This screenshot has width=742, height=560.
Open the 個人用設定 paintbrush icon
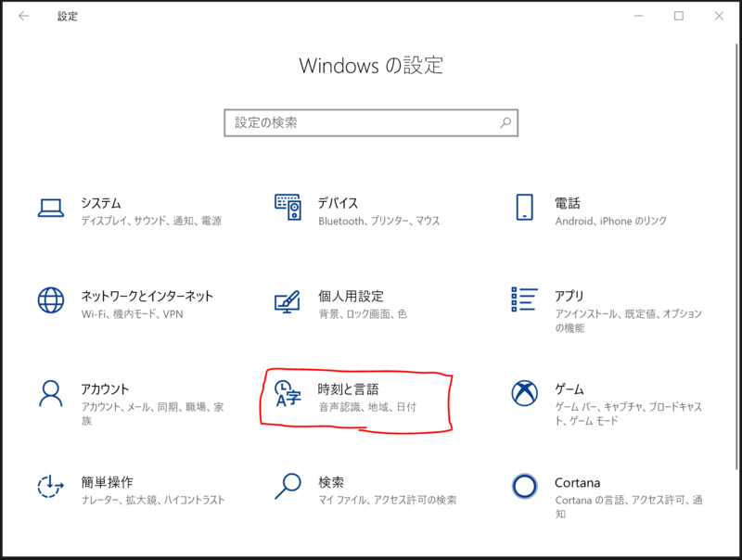(288, 301)
